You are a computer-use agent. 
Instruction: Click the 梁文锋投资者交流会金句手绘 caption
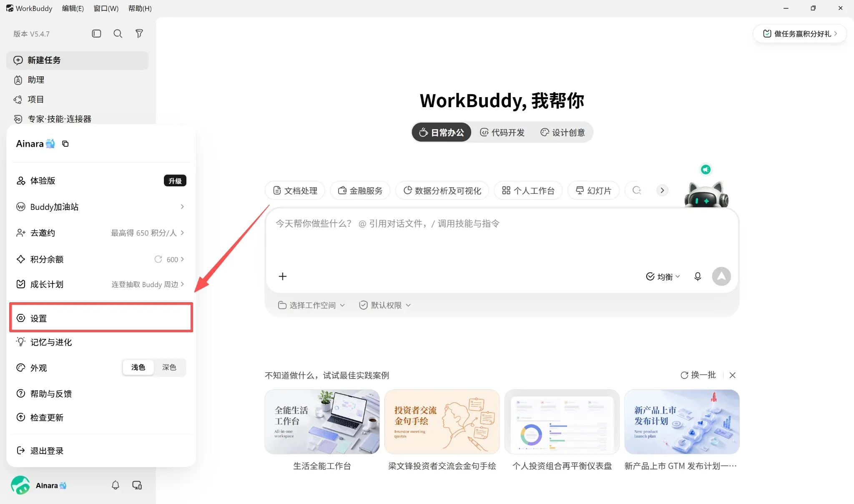(442, 466)
